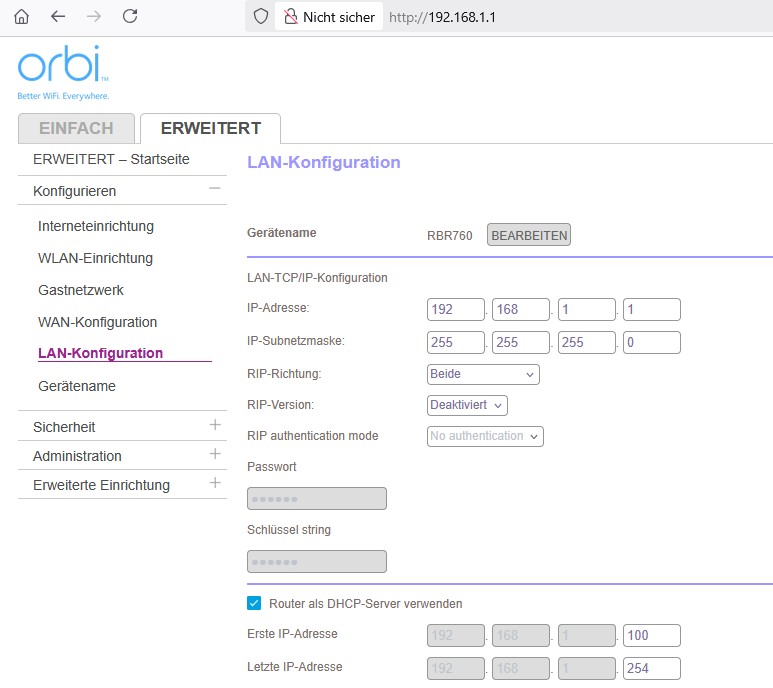The image size is (773, 688).
Task: Select the ERWEITERT tab
Action: coord(210,128)
